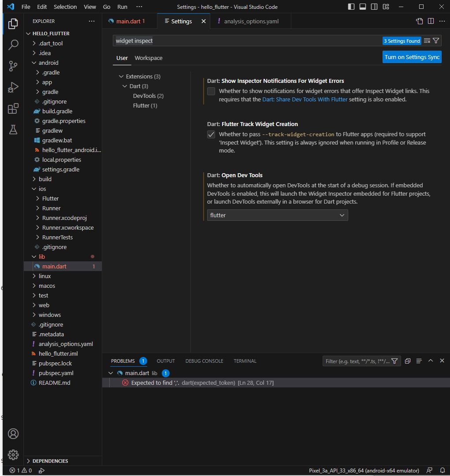
Task: Open the Selection menu
Action: 65,7
